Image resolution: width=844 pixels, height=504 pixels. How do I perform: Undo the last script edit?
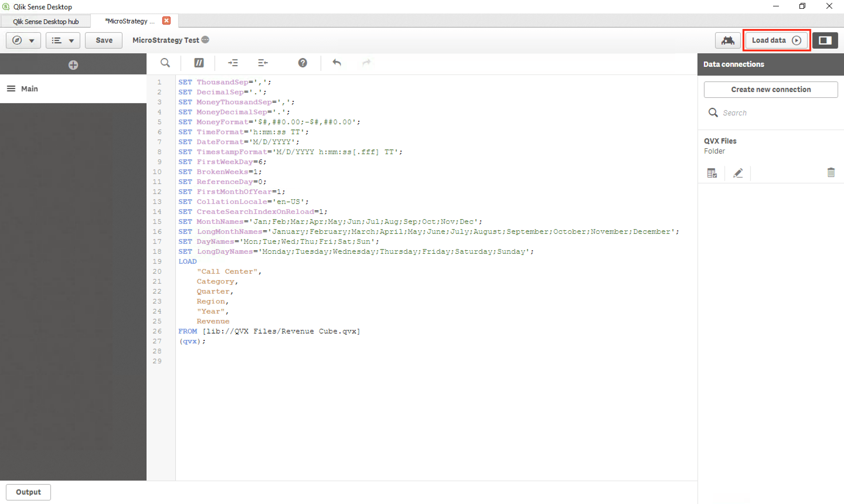tap(336, 63)
